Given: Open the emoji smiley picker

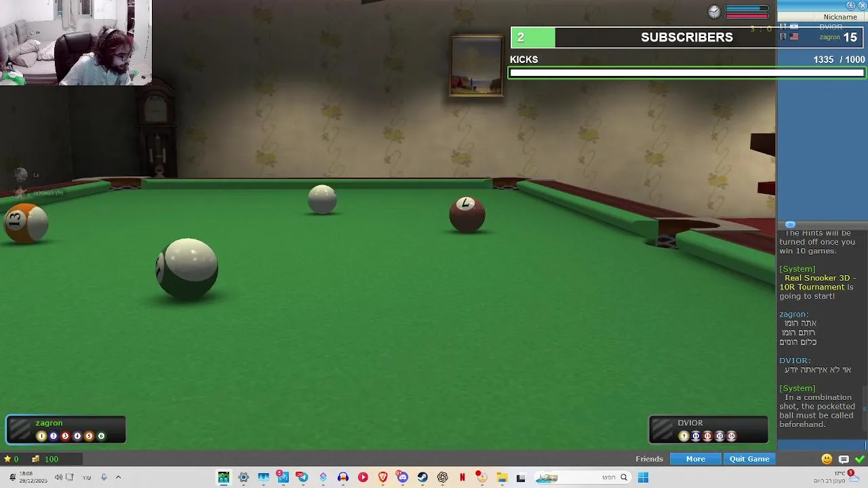Looking at the screenshot, I should (827, 459).
